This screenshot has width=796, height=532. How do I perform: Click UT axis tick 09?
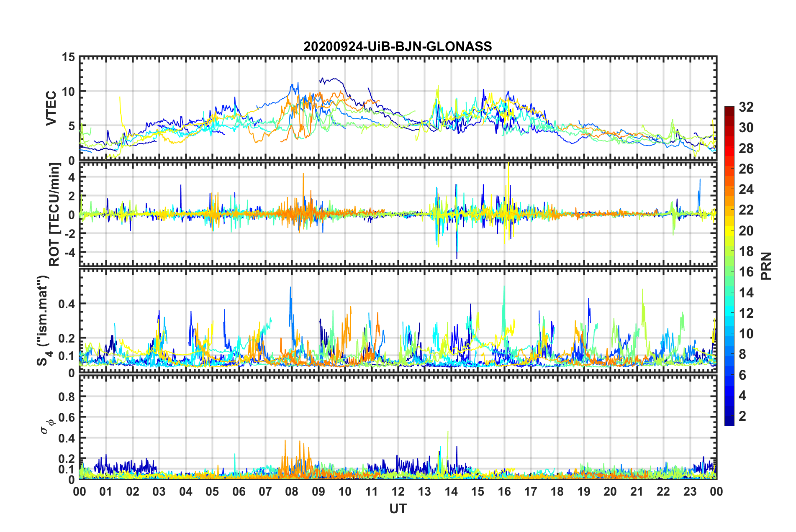pos(318,491)
